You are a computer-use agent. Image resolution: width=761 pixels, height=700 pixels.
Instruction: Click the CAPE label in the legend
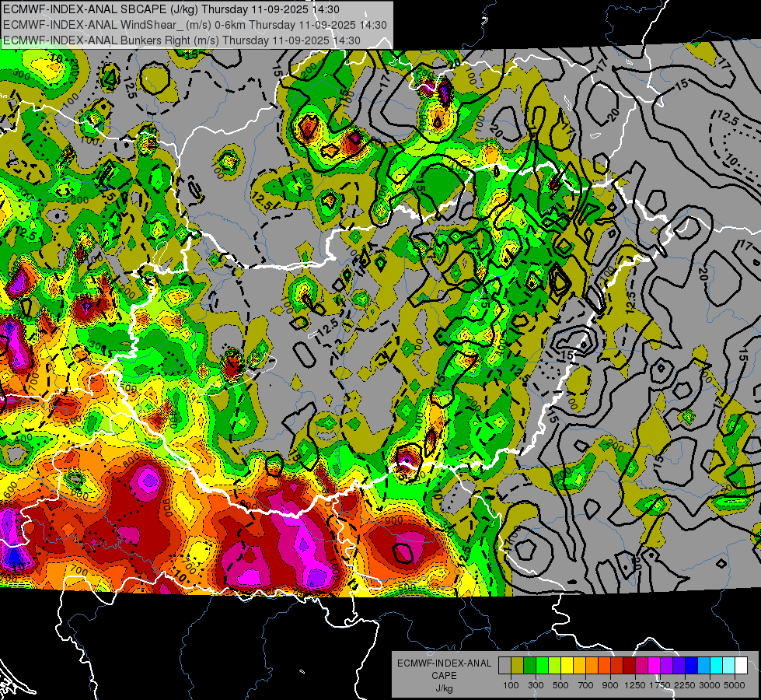tap(444, 676)
